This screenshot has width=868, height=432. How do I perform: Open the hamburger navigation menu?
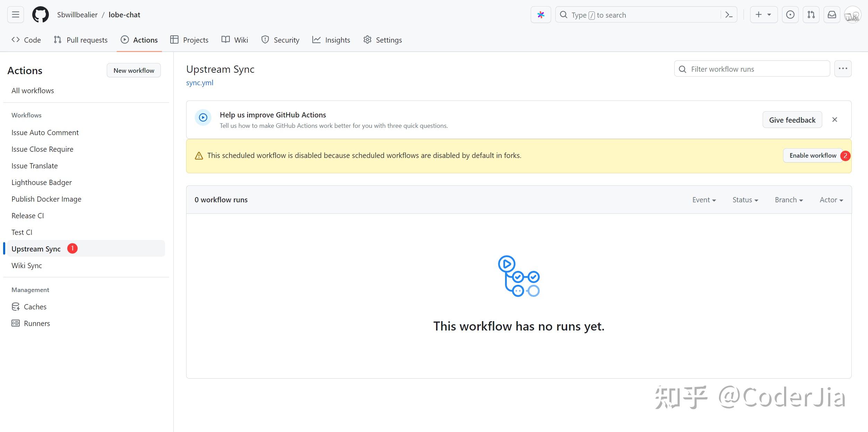(15, 15)
